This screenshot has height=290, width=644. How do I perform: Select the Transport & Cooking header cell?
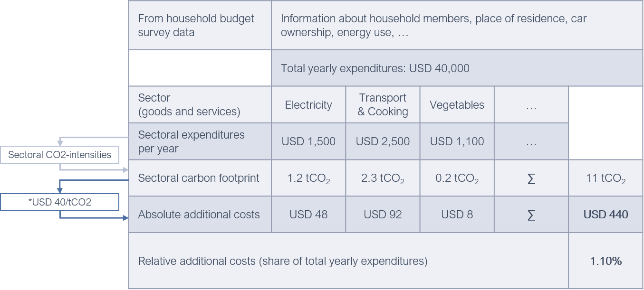pyautogui.click(x=383, y=105)
